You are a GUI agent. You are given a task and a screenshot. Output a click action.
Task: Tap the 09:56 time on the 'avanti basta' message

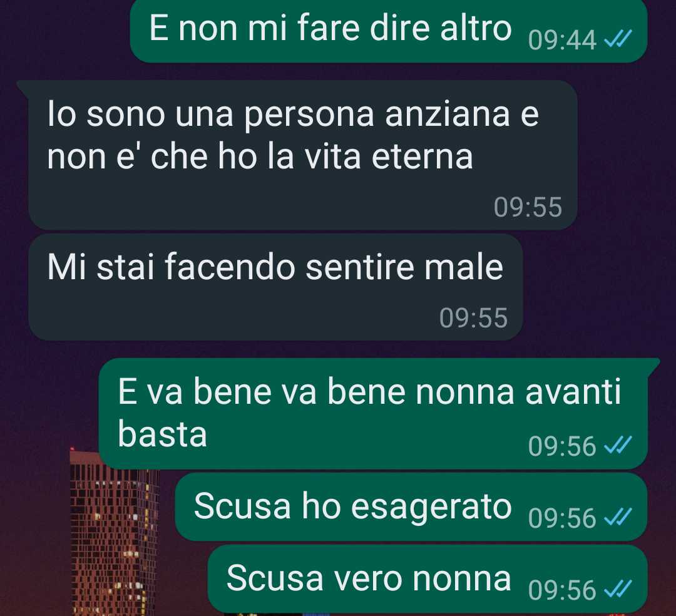point(562,446)
